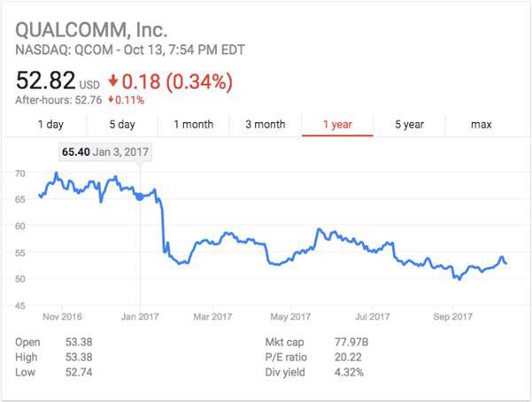532x402 pixels.
Task: Switch to the 1 day tab
Action: [50, 125]
